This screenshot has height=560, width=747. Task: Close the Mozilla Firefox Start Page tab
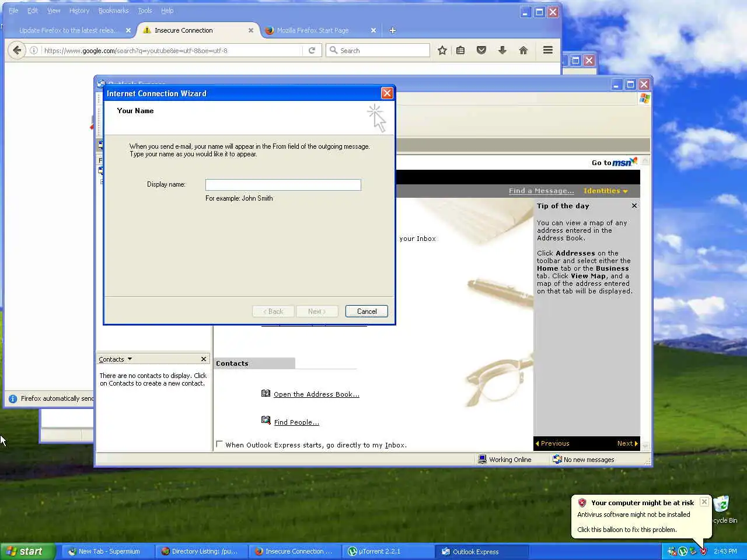point(373,30)
